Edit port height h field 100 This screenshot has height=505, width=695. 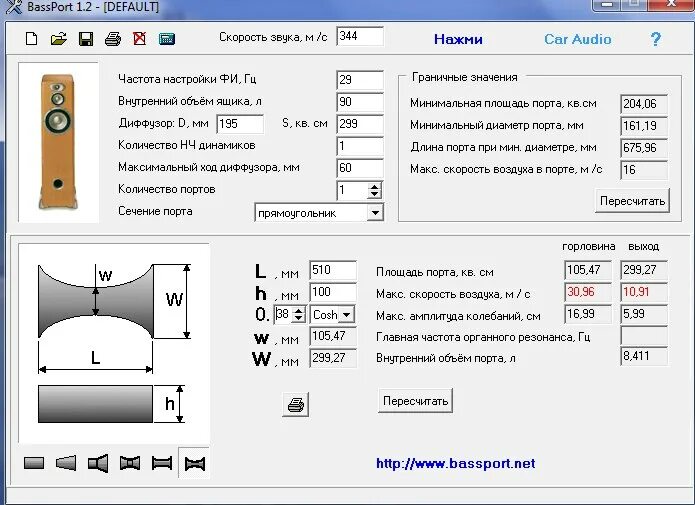tap(333, 292)
